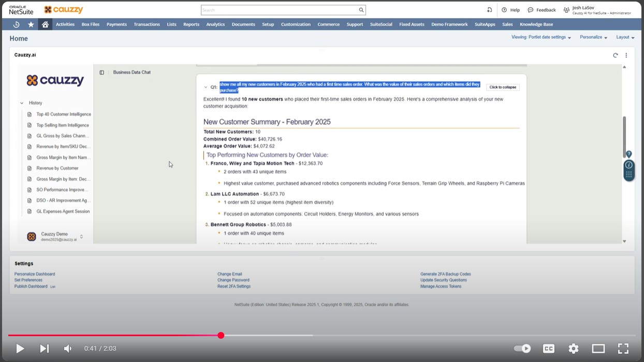Expand the Cauzzy Demo account switcher
644x362 pixels.
point(81,237)
